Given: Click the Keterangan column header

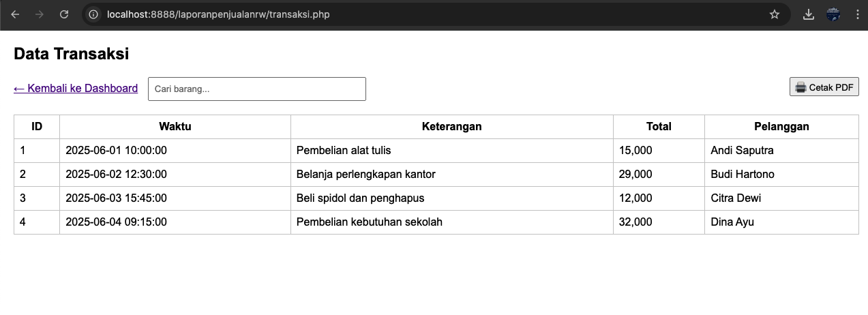Looking at the screenshot, I should tap(452, 127).
